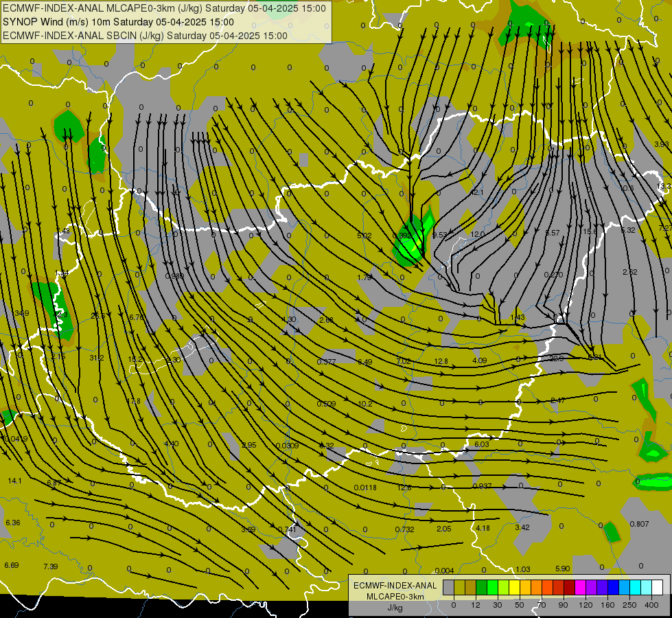672x618 pixels.
Task: Click the map value 2.05
Action: [x=444, y=529]
